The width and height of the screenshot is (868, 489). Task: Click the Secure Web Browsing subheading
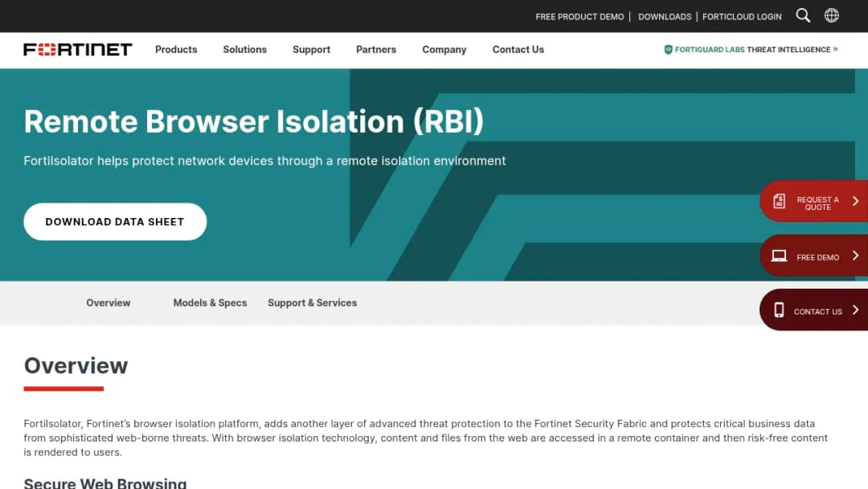point(105,483)
